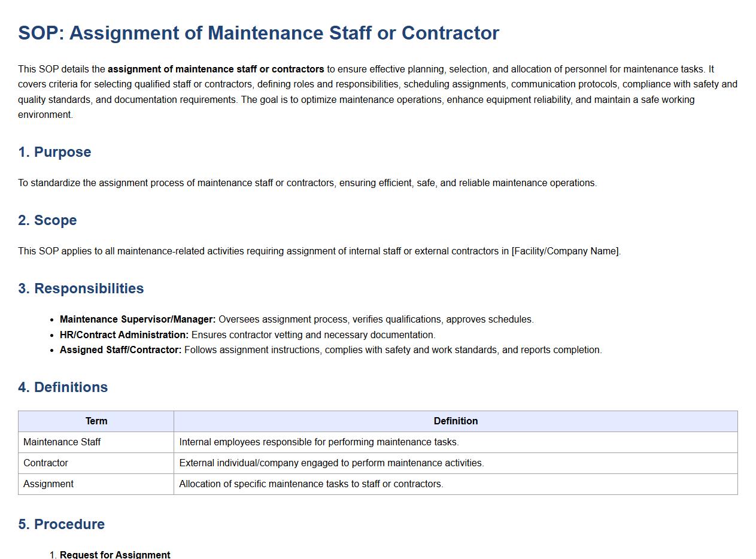Select the 'Maintenance Staff' table cell

point(62,442)
